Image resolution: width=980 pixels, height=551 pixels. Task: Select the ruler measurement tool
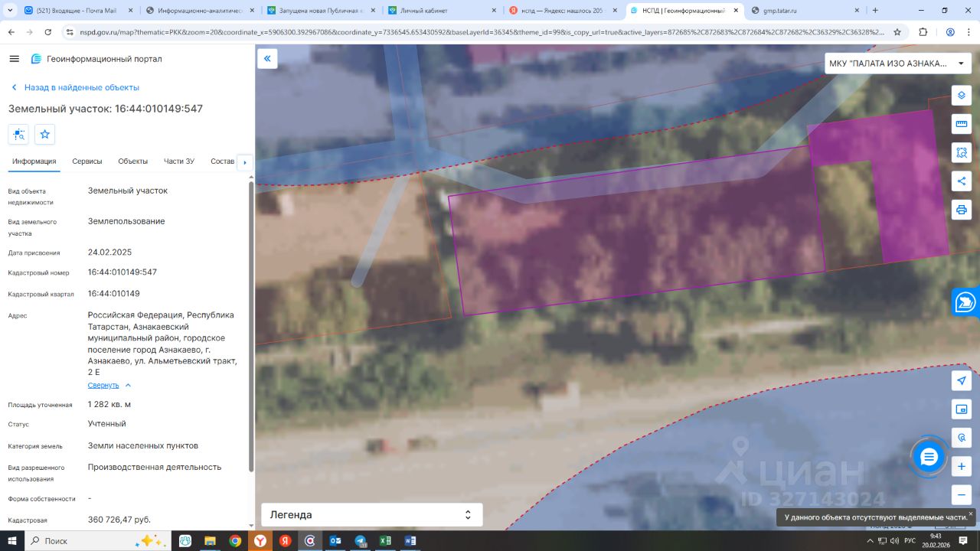962,124
